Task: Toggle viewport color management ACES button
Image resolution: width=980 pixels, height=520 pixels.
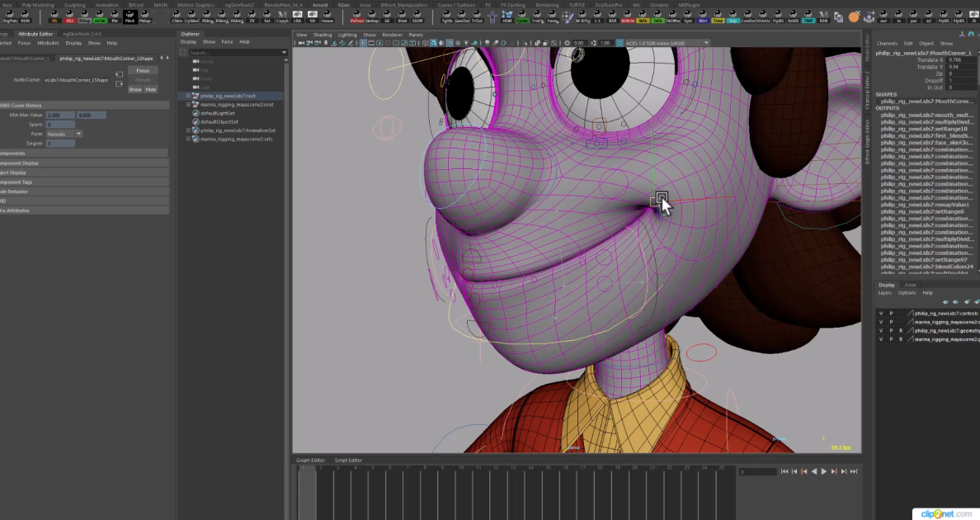Action: pyautogui.click(x=620, y=43)
